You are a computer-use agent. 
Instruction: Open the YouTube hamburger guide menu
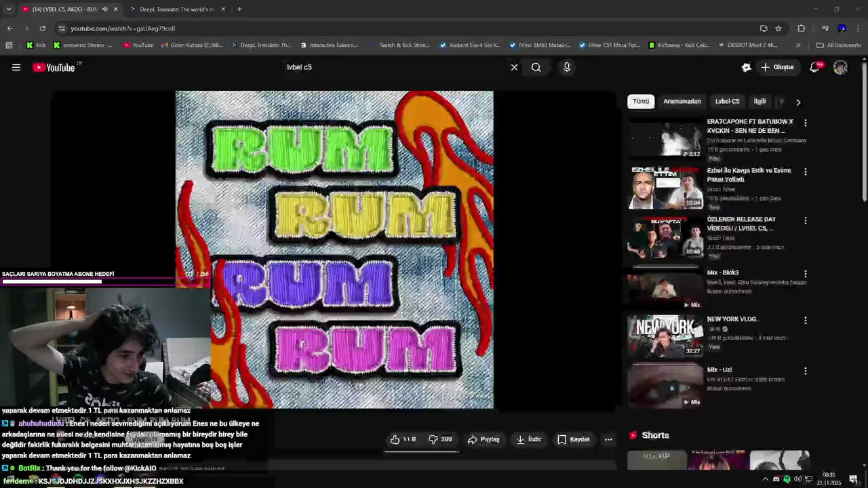16,67
